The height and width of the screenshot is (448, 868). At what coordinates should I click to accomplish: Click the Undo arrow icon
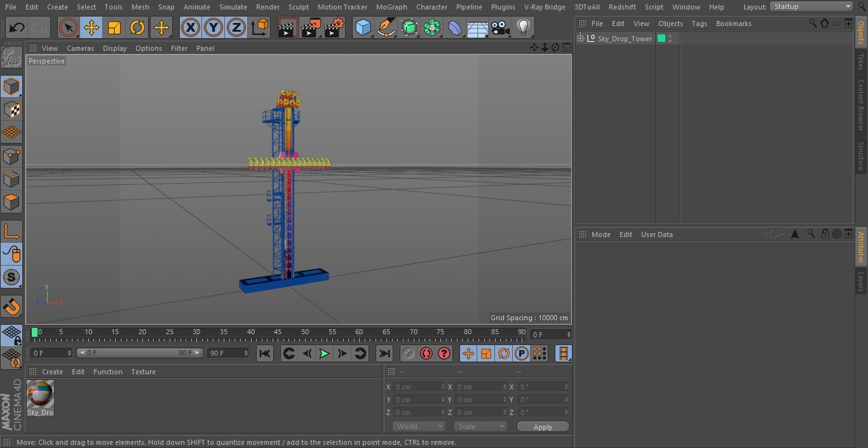tap(17, 27)
